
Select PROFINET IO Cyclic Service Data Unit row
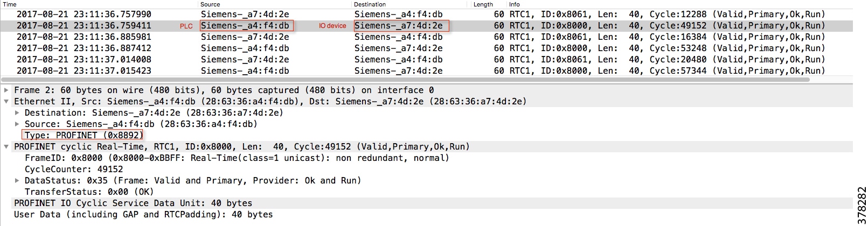[133, 203]
